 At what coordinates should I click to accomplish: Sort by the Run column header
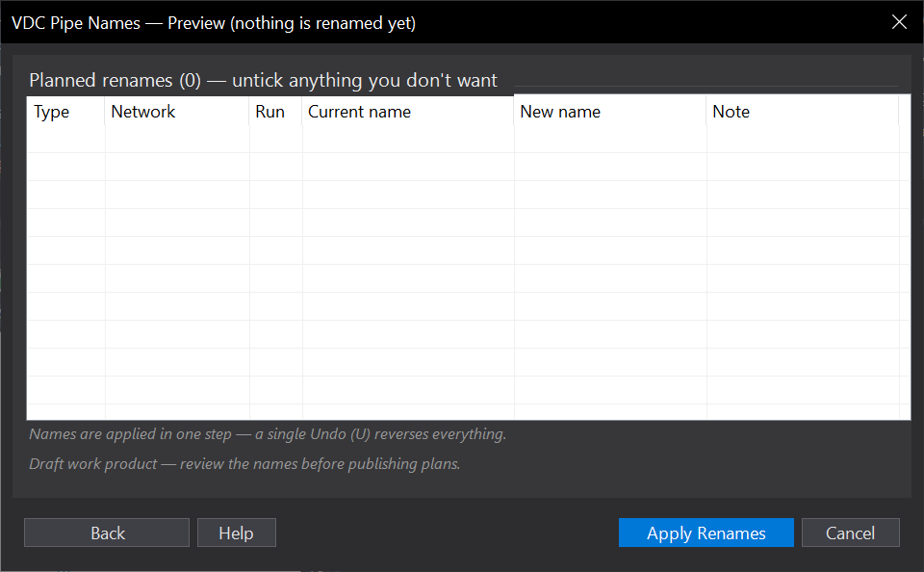[x=276, y=111]
